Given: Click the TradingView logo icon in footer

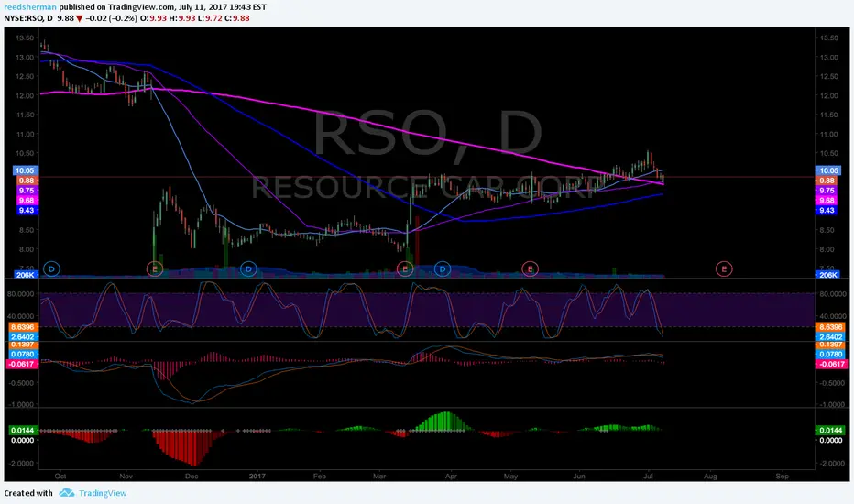Looking at the screenshot, I should point(67,493).
